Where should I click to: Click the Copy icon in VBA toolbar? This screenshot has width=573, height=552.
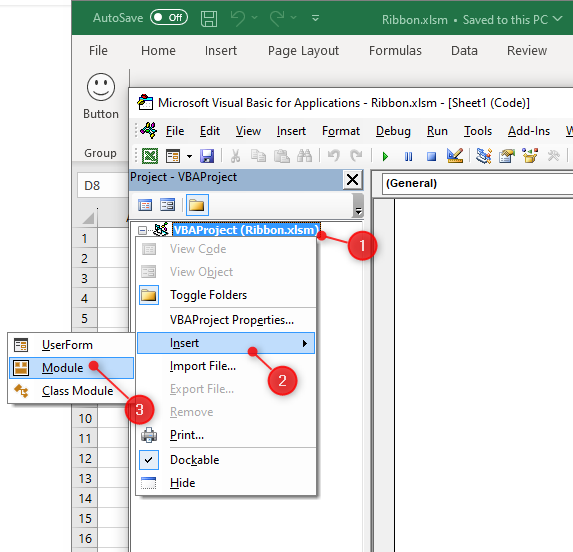[258, 156]
